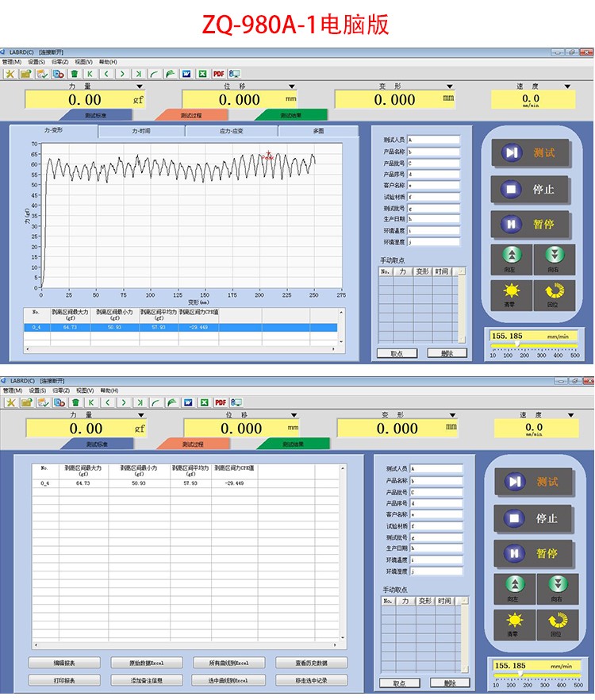The width and height of the screenshot is (595, 700).
Task: Click the PDF export icon in the upper window toolbar
Action: [x=218, y=74]
